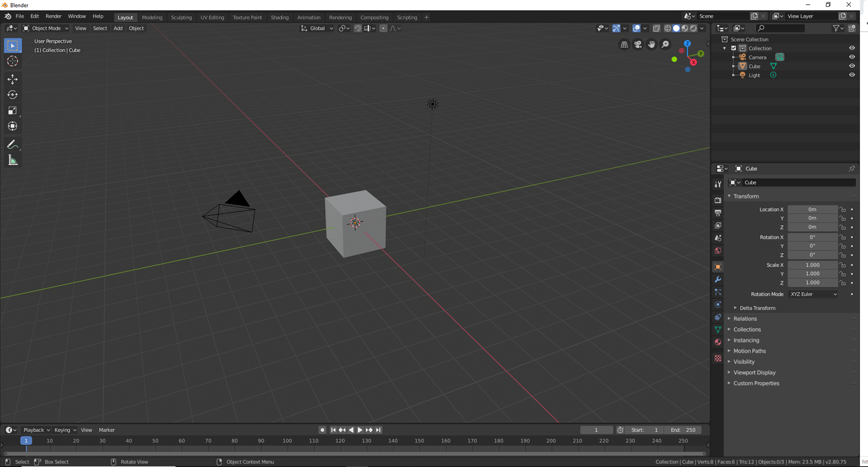Toggle the Collection checkbox in the outliner

[733, 48]
